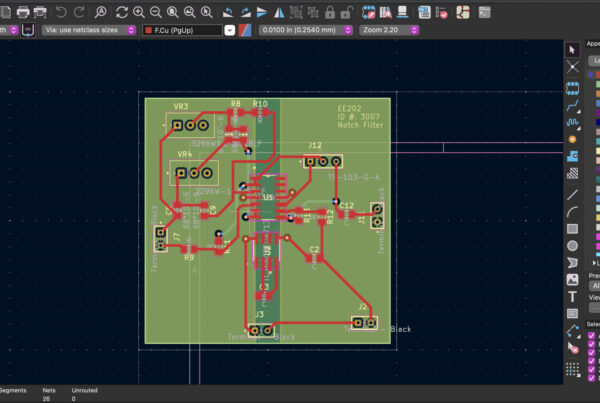Click the VR3 footprint label on the board
The image size is (600, 403).
[x=181, y=106]
